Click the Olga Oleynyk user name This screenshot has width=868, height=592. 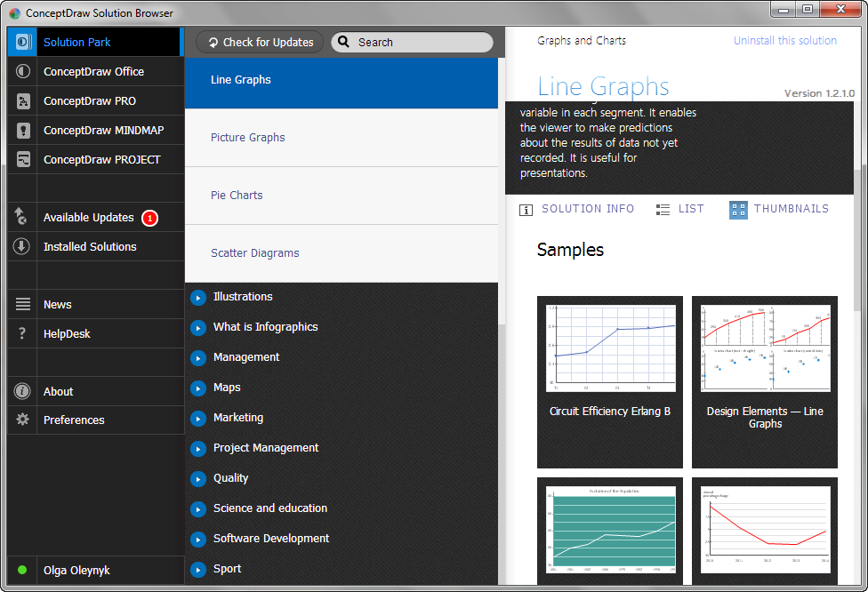pos(76,570)
